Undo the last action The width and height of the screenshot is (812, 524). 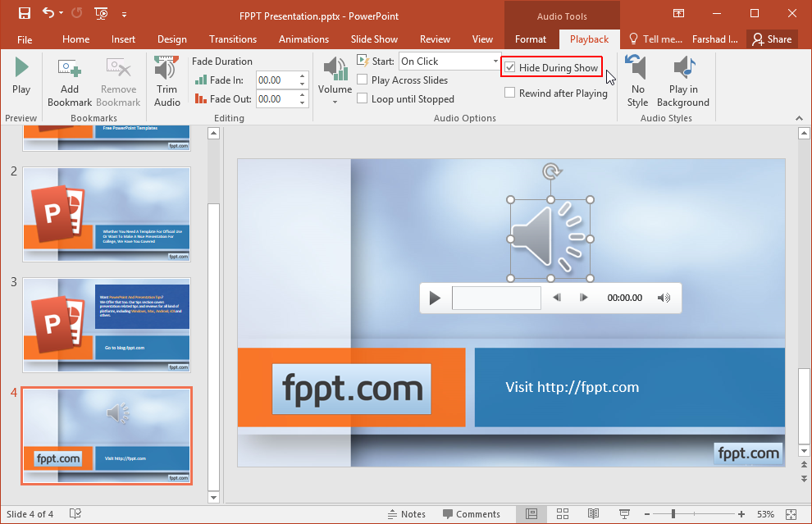pos(48,13)
